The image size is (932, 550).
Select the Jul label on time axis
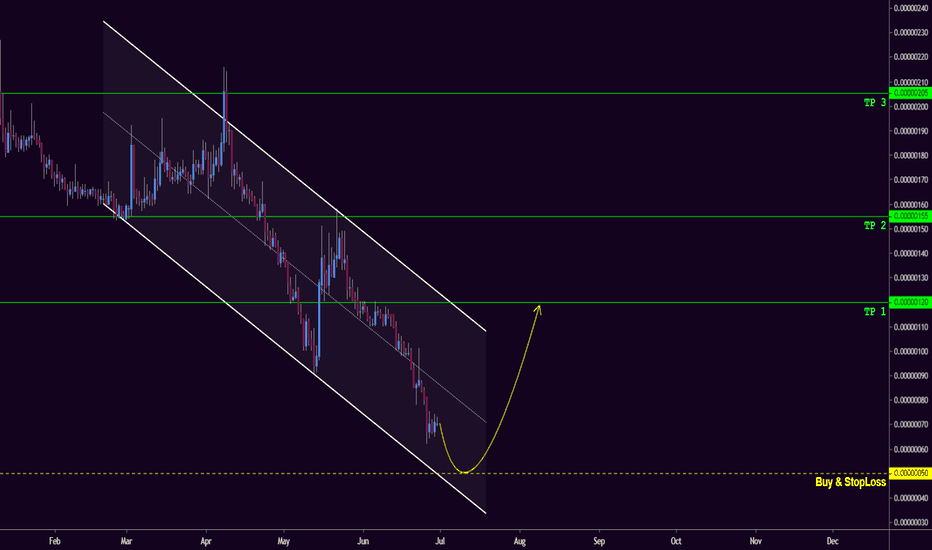440,541
